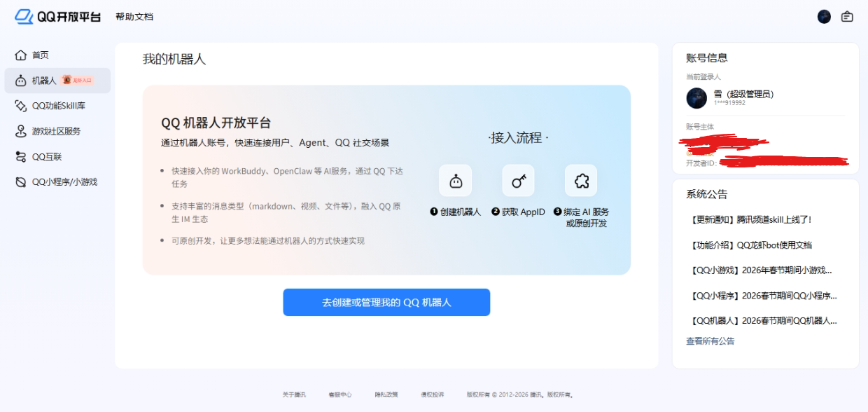Select the 首页 sidebar label

click(x=41, y=55)
